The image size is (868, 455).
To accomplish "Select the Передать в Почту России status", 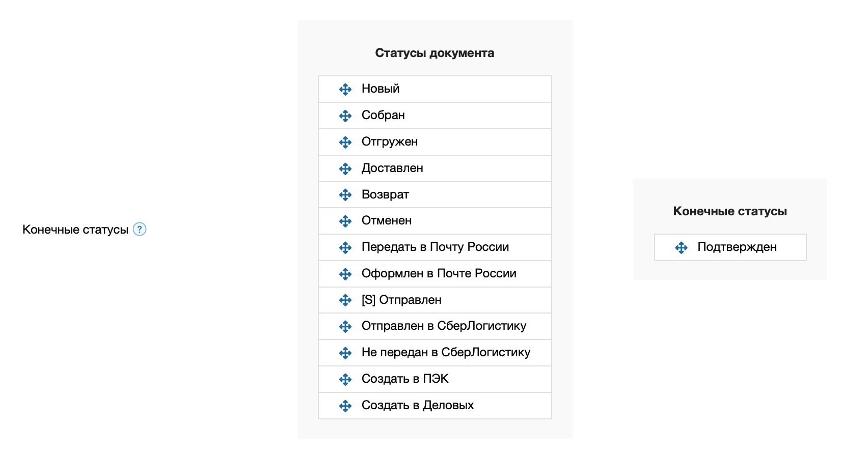I will point(435,247).
